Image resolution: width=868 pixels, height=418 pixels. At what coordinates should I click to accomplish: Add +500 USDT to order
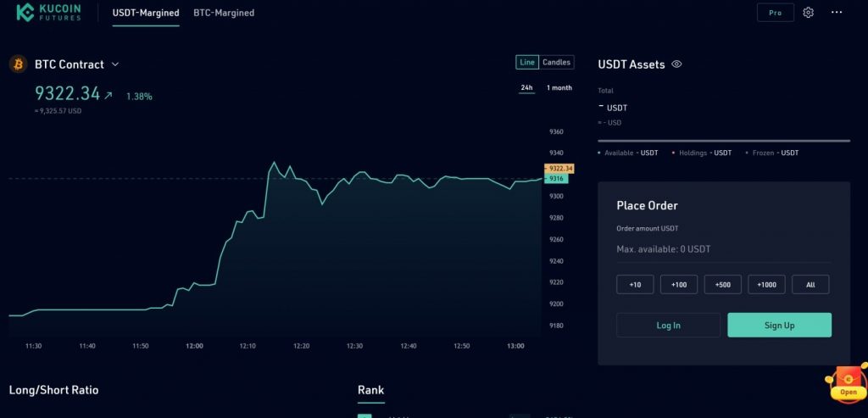722,285
